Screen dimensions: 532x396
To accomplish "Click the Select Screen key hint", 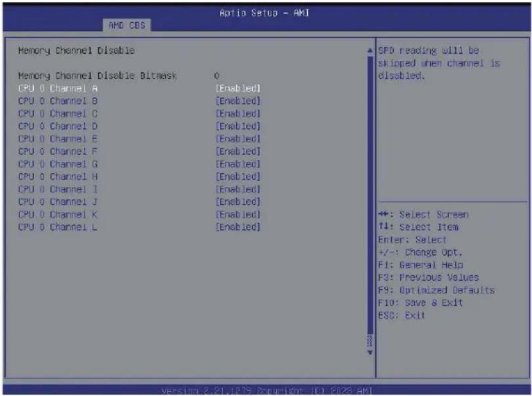I will tap(424, 215).
